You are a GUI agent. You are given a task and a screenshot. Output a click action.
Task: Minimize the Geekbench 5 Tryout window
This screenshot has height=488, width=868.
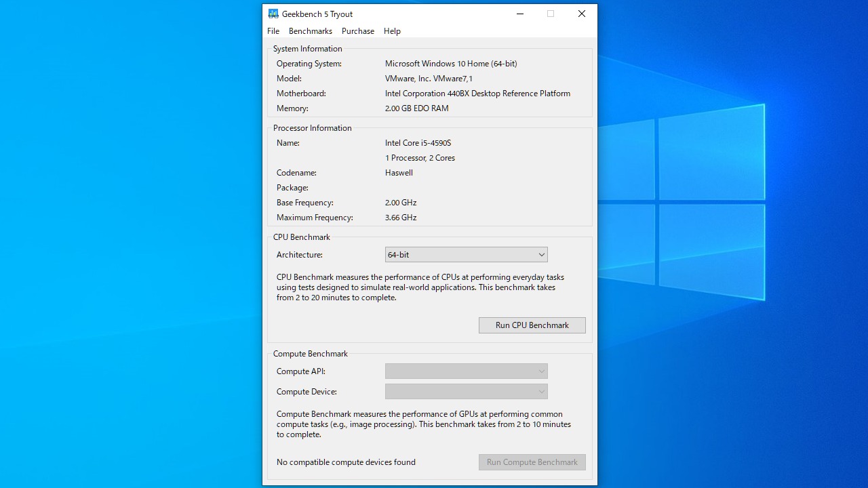[x=520, y=14]
